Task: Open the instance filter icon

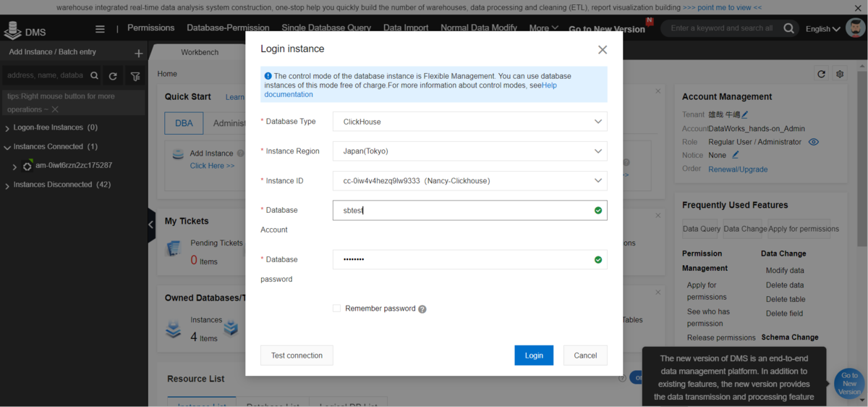Action: [x=135, y=76]
